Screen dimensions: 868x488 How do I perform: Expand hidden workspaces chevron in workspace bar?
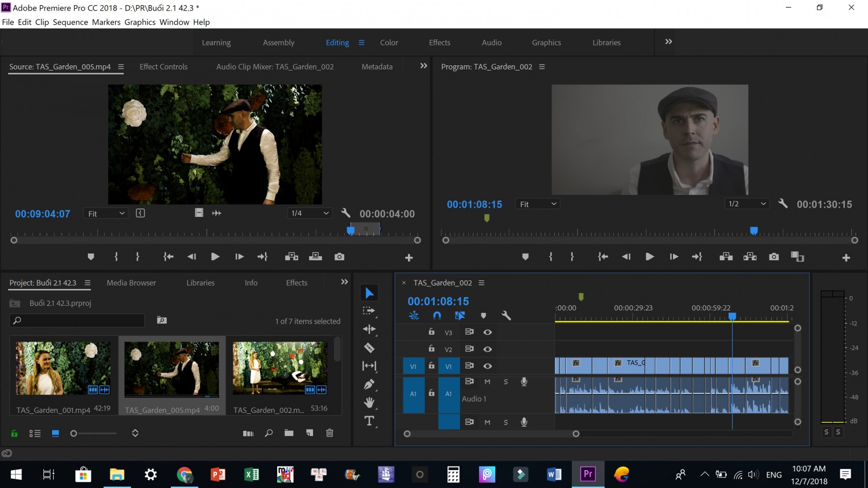pyautogui.click(x=668, y=42)
